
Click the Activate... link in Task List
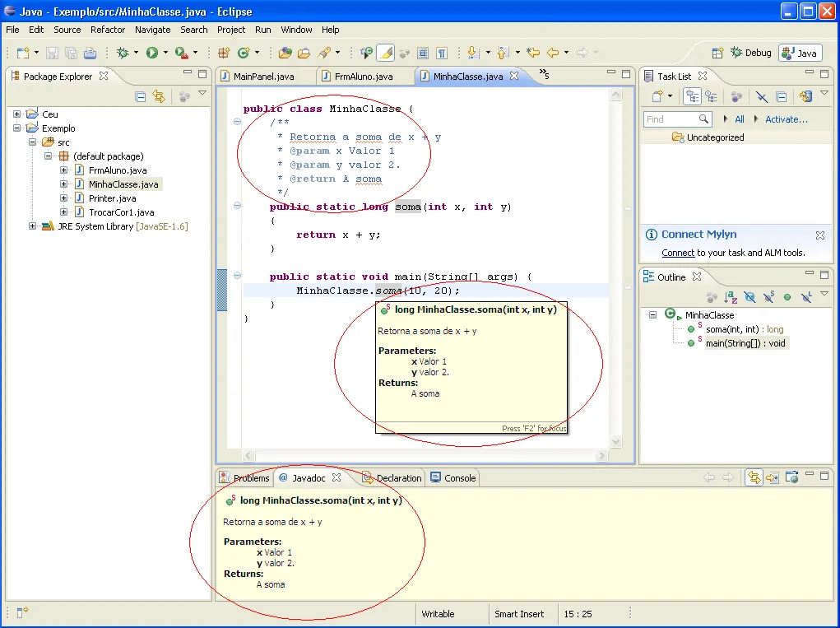tap(786, 119)
